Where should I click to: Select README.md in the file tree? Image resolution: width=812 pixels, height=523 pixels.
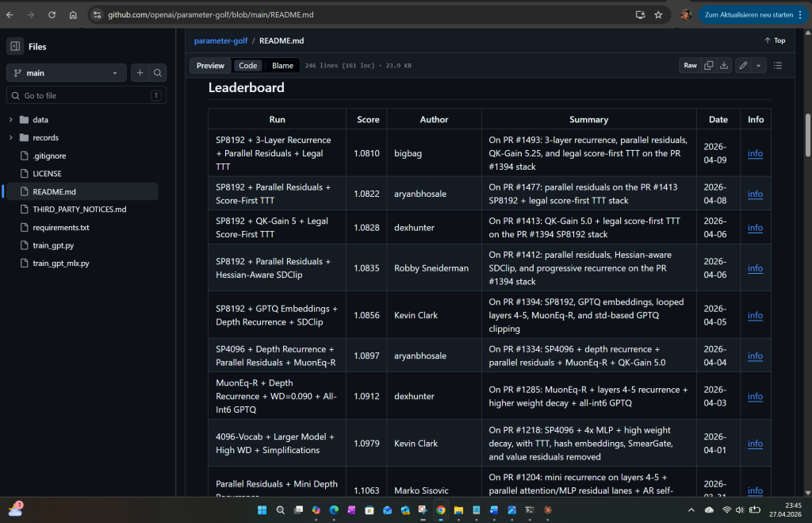(x=80, y=191)
